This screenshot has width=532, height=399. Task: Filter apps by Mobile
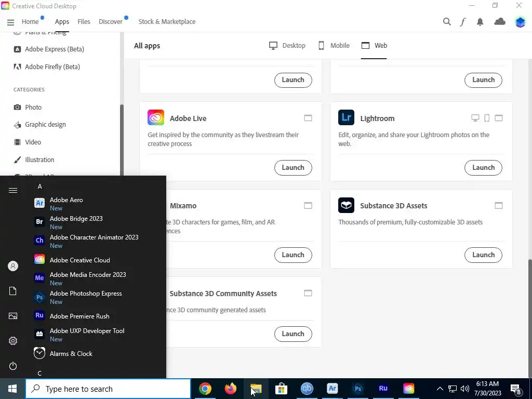pos(334,46)
